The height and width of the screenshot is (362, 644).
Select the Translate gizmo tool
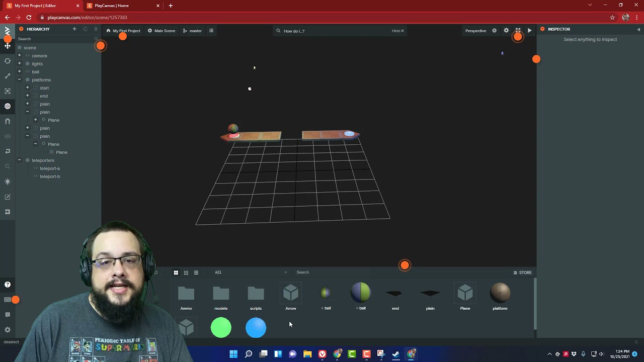coord(8,46)
